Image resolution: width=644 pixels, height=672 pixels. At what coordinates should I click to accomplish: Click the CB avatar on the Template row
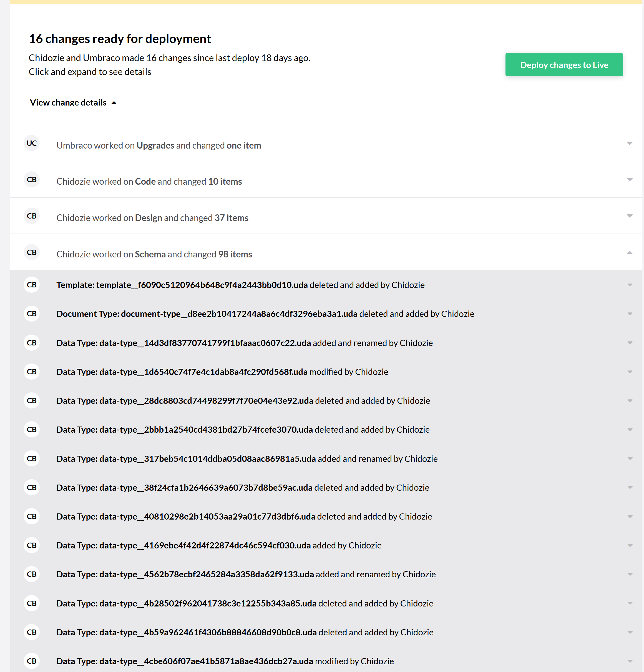pos(32,285)
